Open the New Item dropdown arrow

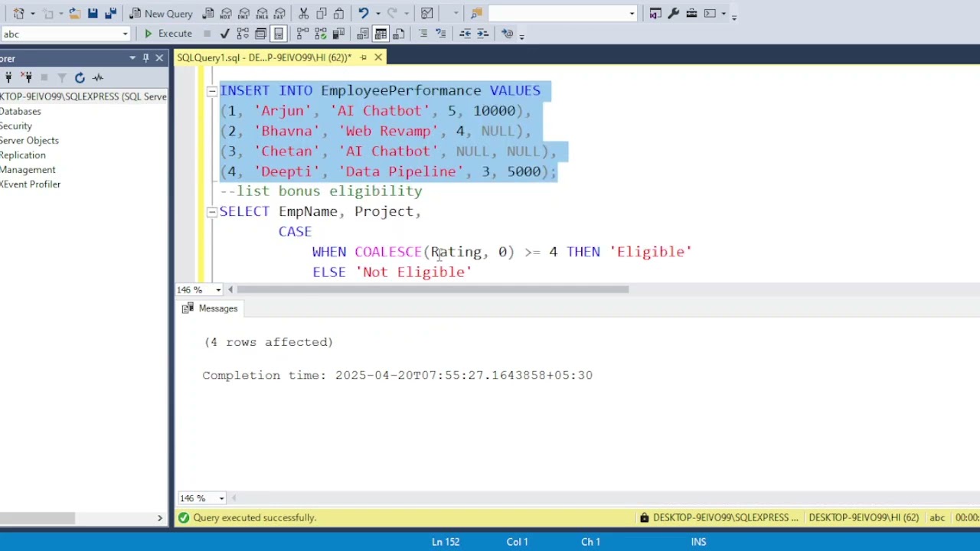(x=33, y=14)
